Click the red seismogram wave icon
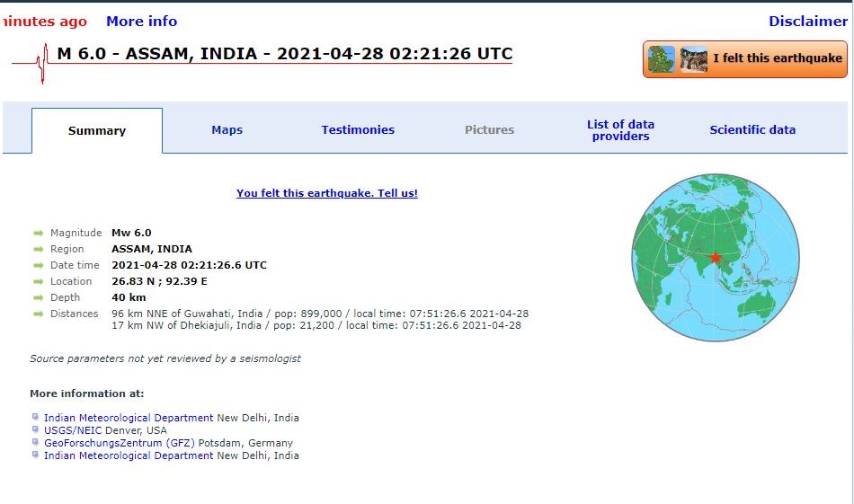Viewport: 854px width, 504px height. click(39, 64)
